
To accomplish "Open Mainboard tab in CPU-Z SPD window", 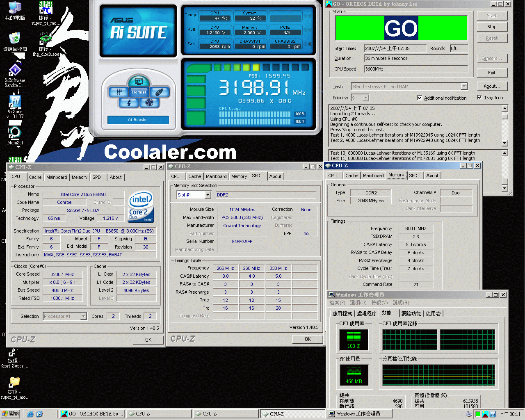I will (x=216, y=176).
